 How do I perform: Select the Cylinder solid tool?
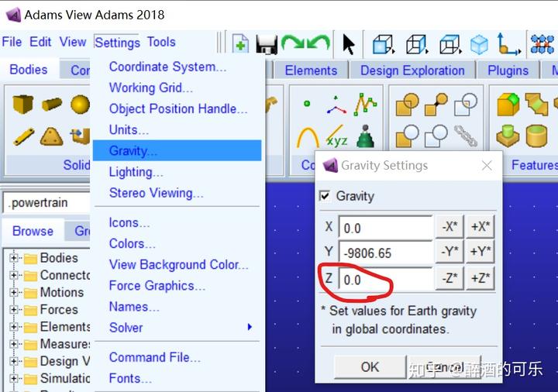(52, 105)
